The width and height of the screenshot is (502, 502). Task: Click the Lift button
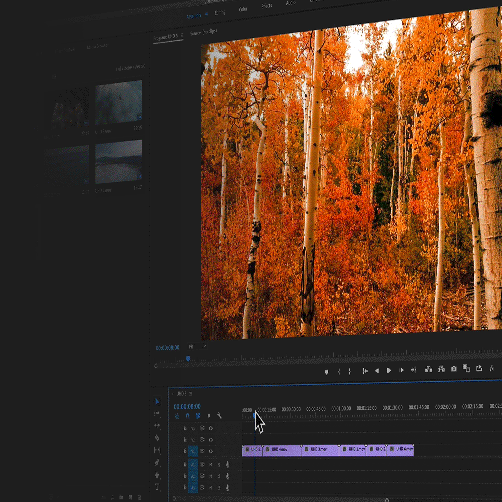(x=428, y=369)
